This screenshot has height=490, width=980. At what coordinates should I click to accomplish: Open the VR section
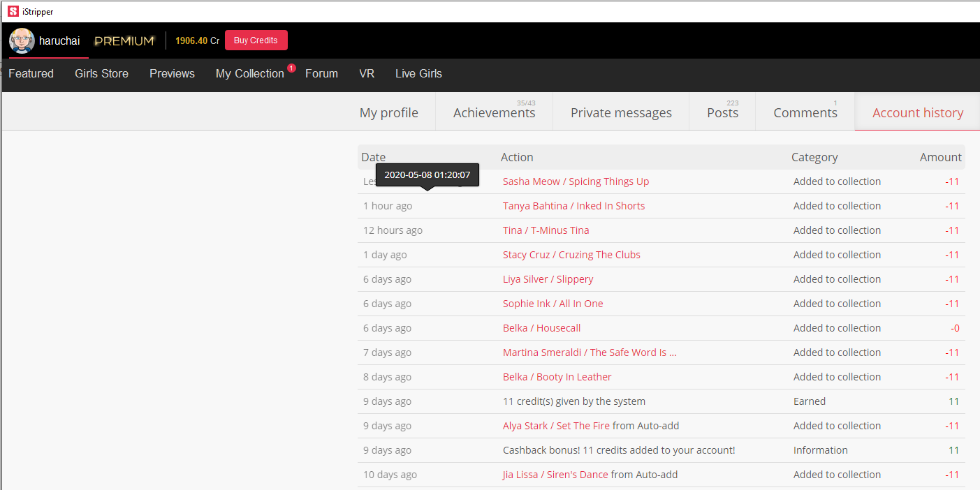(367, 73)
